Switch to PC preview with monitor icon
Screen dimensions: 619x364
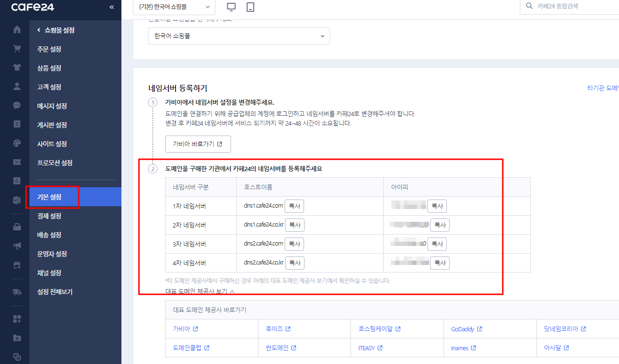pyautogui.click(x=231, y=7)
